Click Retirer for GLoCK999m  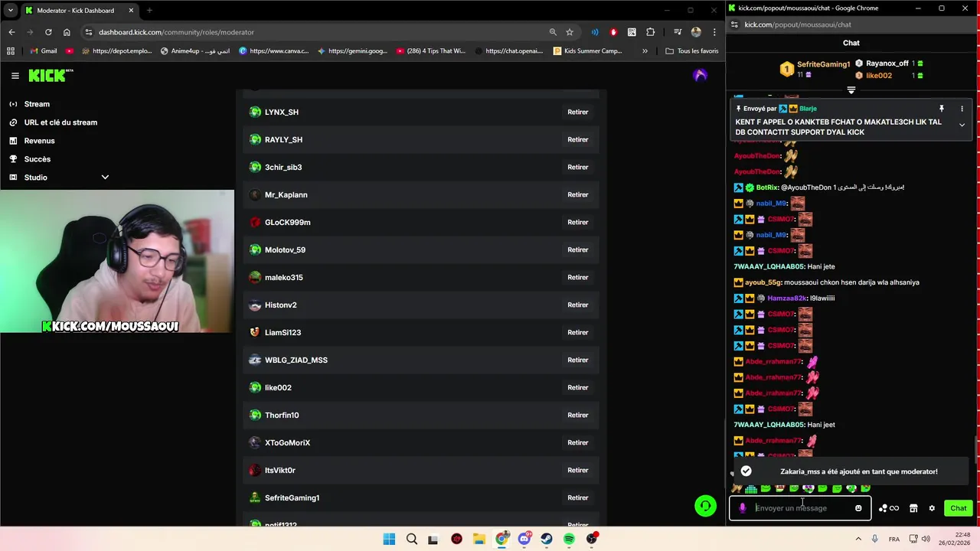[578, 222]
